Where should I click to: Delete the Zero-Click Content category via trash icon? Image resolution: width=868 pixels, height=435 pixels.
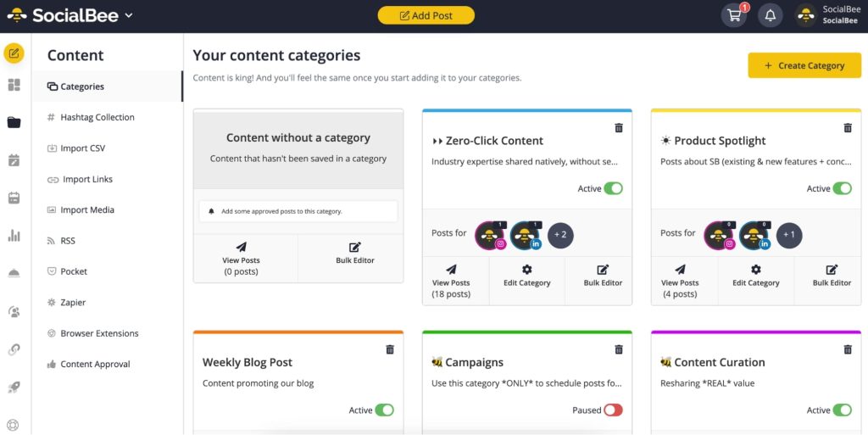pyautogui.click(x=619, y=128)
